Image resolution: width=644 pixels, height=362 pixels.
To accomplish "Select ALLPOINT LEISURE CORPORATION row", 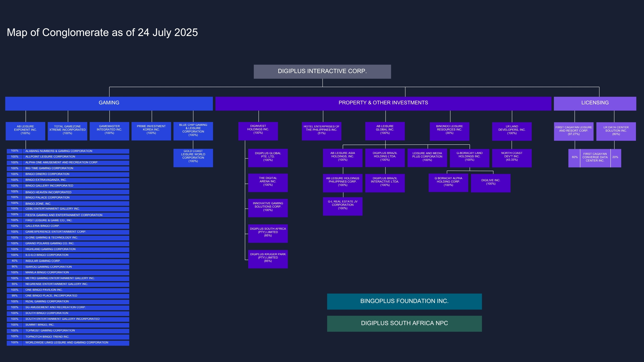I will 68,157.
